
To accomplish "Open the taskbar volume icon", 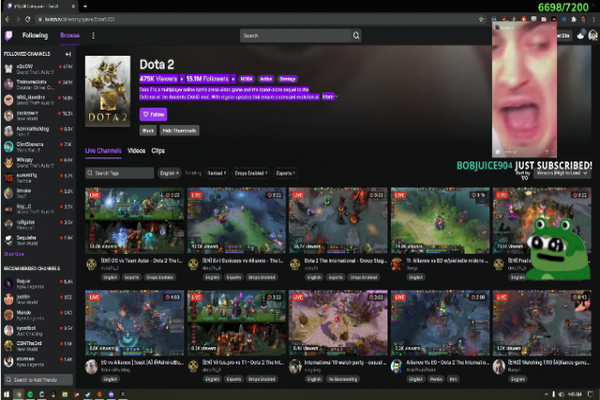I will point(561,394).
